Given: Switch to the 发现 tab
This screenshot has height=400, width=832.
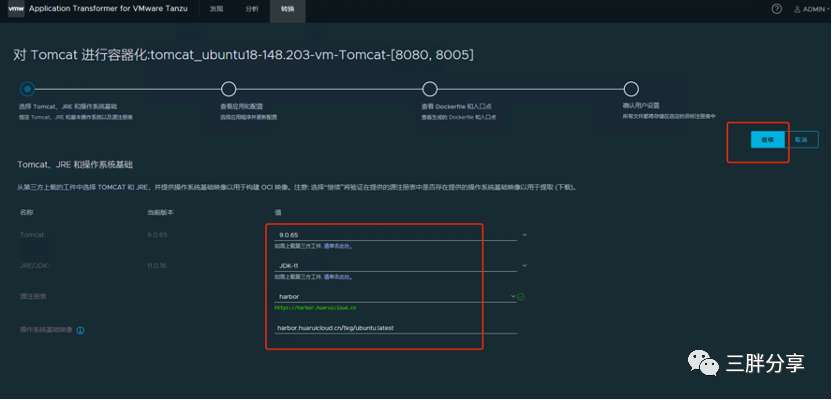Looking at the screenshot, I should pyautogui.click(x=216, y=10).
